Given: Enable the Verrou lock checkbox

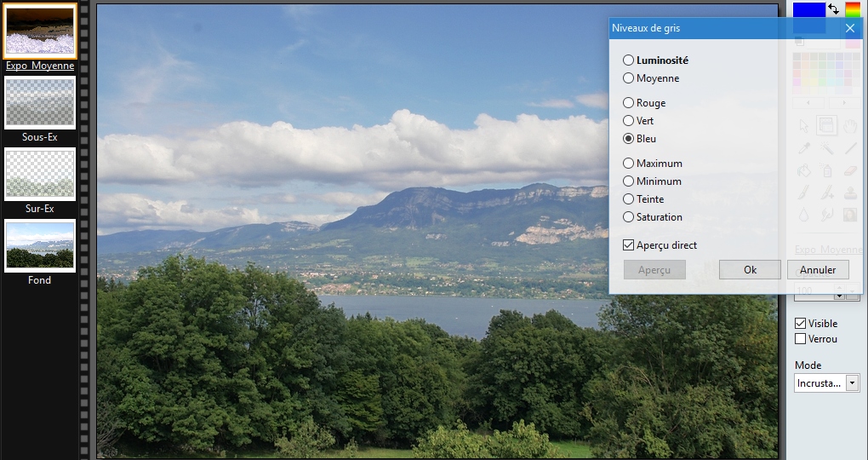Looking at the screenshot, I should pos(800,339).
